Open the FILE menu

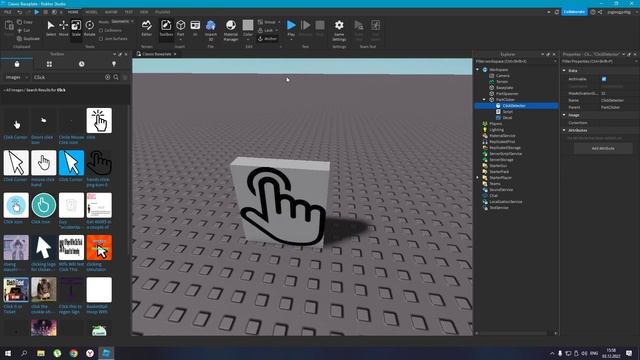8,12
